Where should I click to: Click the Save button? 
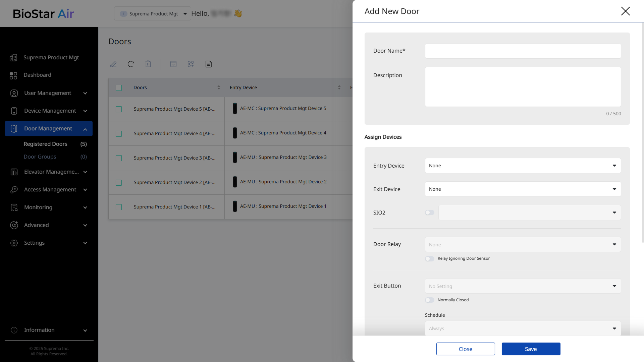click(531, 349)
